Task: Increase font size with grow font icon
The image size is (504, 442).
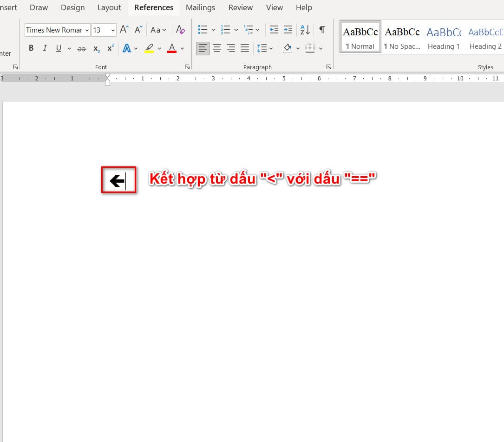Action: (124, 30)
